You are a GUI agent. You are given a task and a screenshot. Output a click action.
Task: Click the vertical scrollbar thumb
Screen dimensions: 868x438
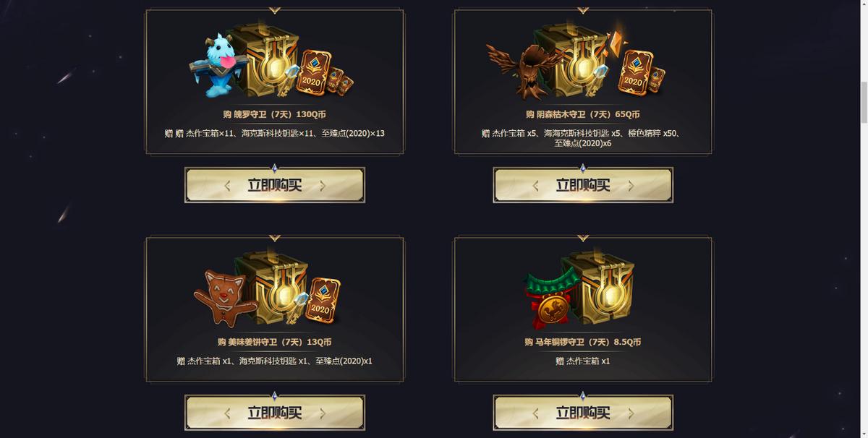click(x=862, y=103)
